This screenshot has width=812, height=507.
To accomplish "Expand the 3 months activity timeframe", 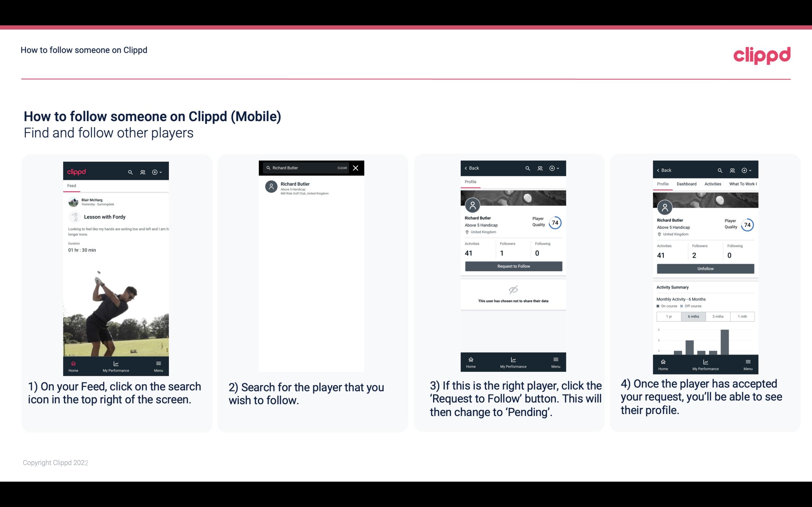I will pyautogui.click(x=718, y=316).
